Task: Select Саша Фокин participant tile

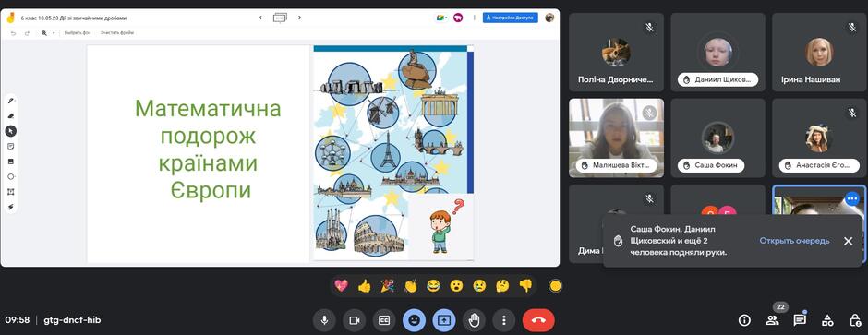Action: pos(718,138)
